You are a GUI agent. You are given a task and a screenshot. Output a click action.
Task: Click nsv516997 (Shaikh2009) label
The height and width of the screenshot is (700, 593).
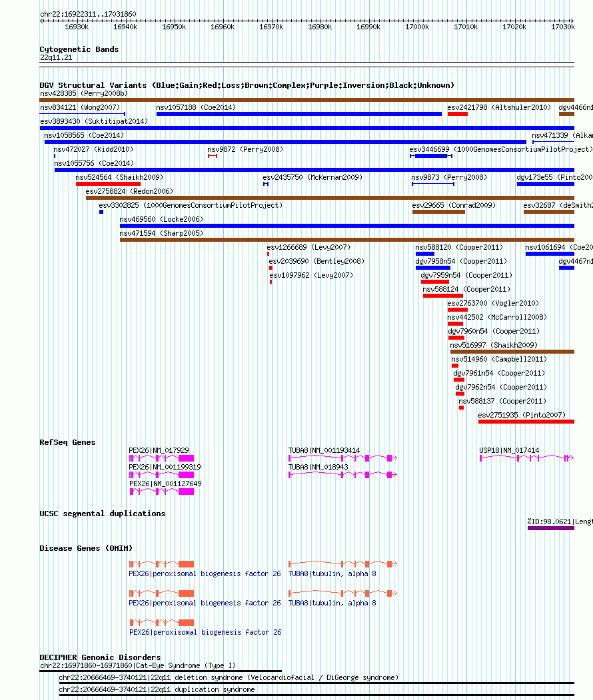coord(494,344)
